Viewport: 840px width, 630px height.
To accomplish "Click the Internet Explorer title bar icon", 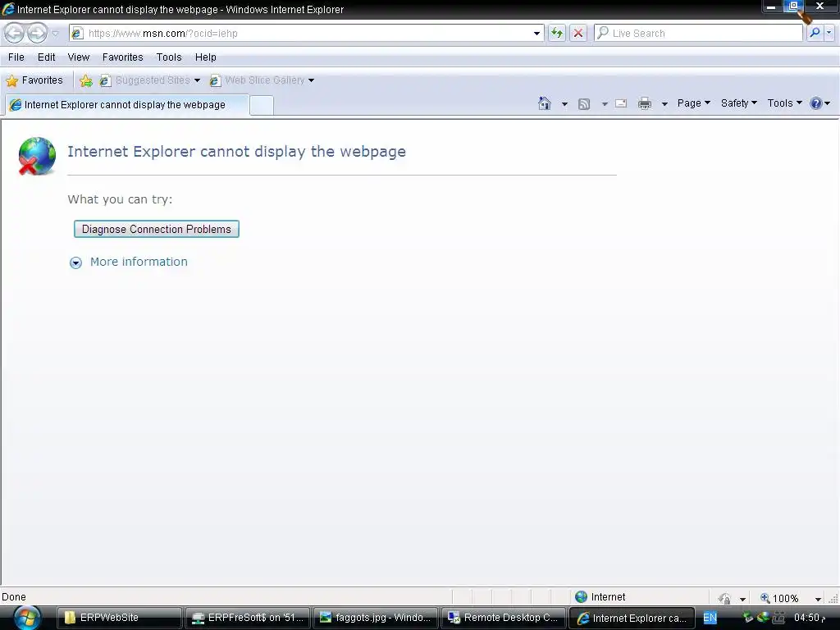I will click(x=8, y=9).
